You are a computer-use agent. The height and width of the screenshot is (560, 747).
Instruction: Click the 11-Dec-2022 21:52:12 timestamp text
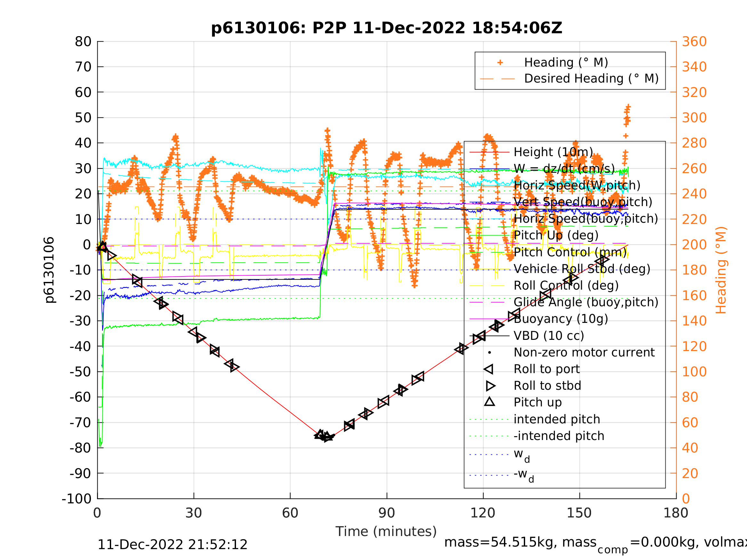tap(172, 544)
